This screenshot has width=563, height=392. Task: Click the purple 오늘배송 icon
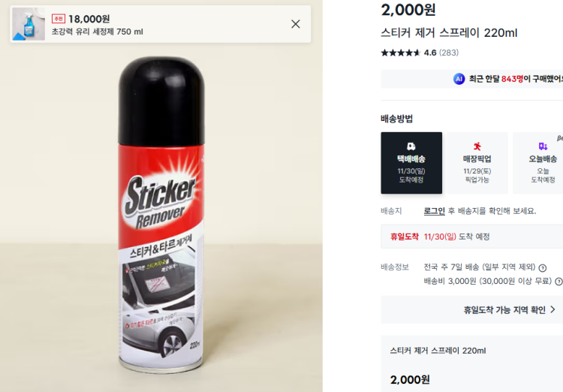542,146
